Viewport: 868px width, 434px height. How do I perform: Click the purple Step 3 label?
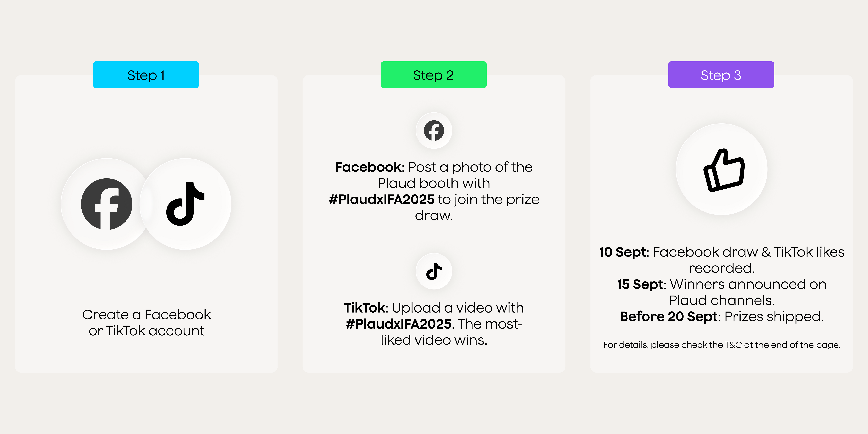click(721, 75)
